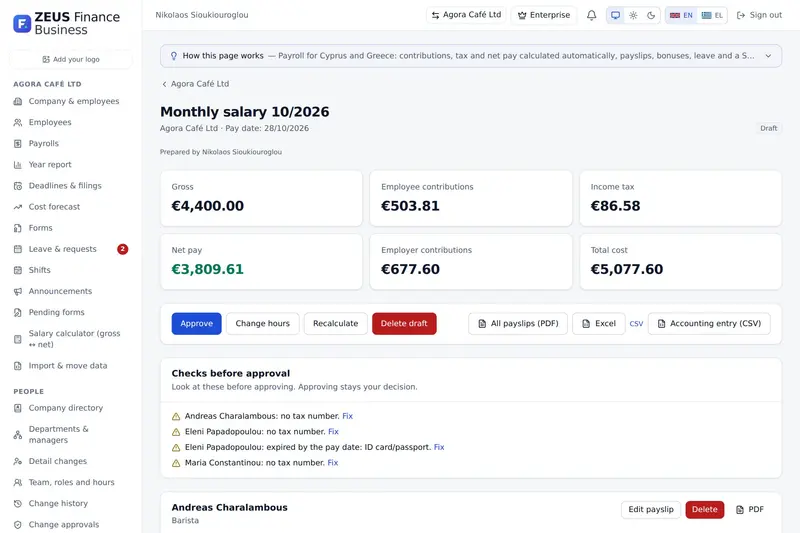Open Announcements megaphone icon
Viewport: 800px width, 533px height.
[x=18, y=291]
